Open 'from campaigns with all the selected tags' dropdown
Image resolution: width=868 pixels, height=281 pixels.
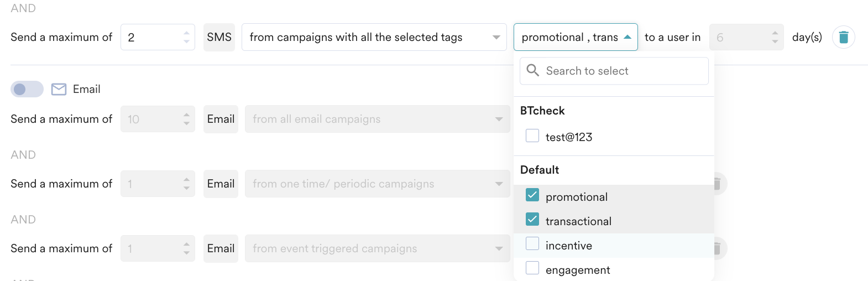tap(374, 37)
